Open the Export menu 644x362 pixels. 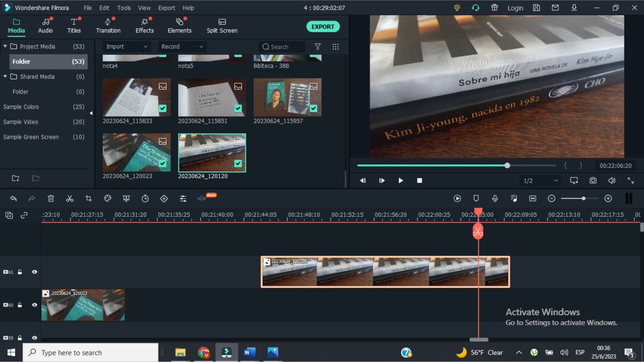click(x=166, y=8)
